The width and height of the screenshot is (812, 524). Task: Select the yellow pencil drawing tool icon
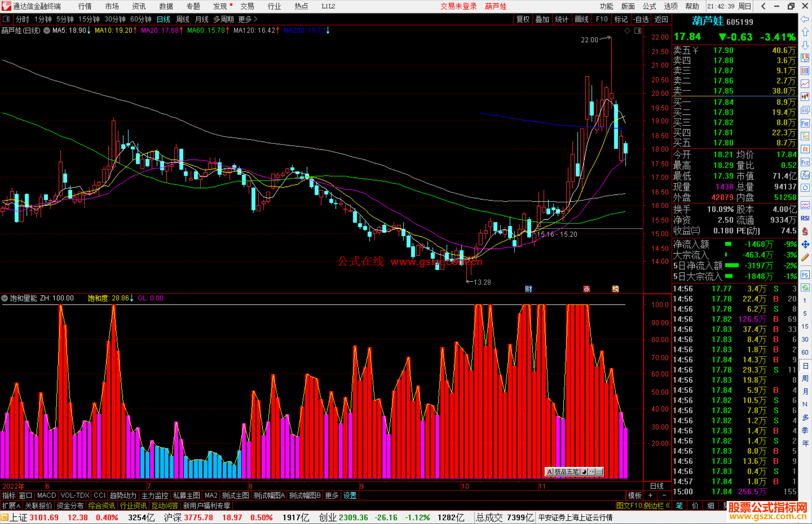point(805,257)
